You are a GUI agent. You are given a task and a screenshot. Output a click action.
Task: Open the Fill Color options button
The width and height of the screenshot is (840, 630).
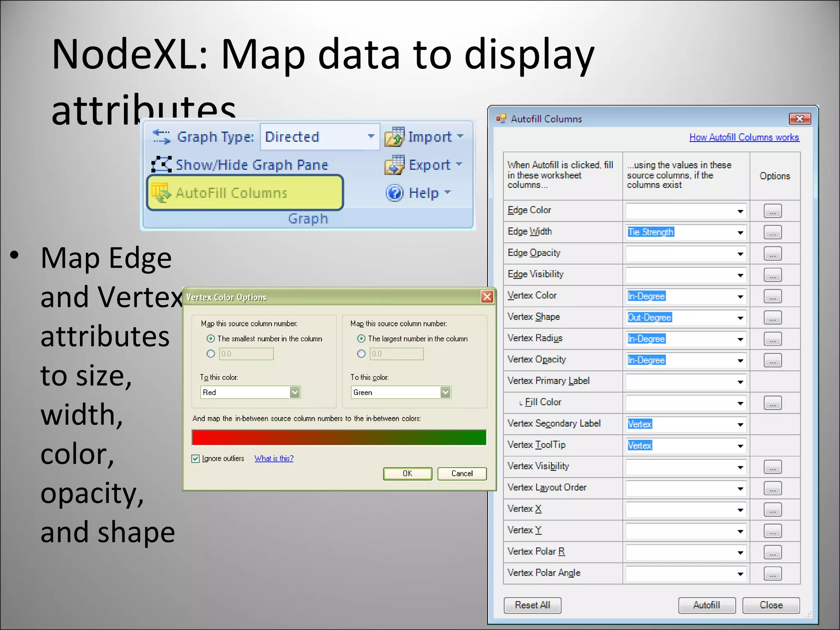coord(772,403)
